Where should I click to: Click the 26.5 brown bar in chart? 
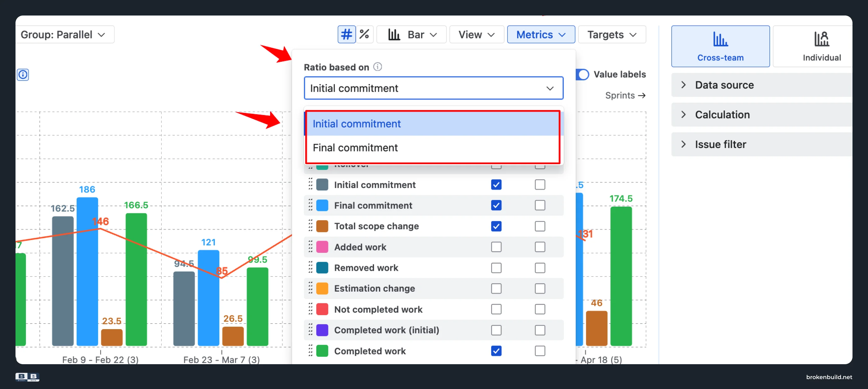click(233, 336)
